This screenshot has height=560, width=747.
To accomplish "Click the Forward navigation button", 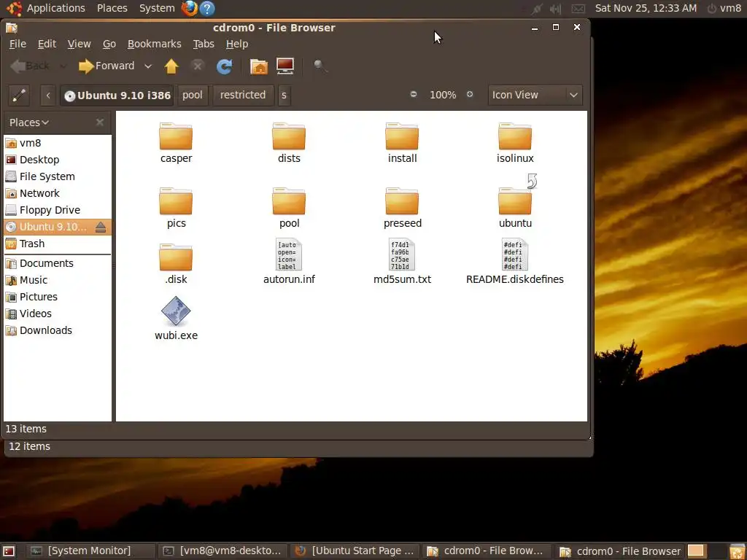I will point(107,66).
